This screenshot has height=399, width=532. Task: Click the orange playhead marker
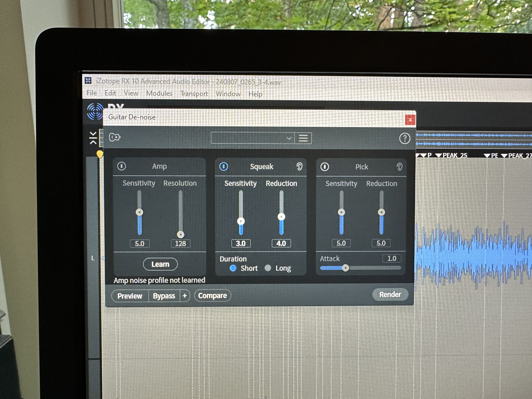click(x=100, y=154)
